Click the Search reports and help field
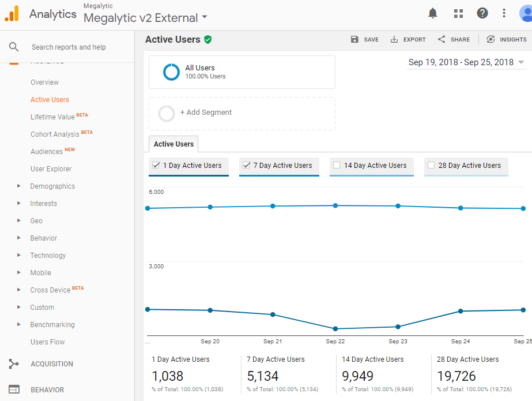The height and width of the screenshot is (401, 532). pyautogui.click(x=69, y=47)
